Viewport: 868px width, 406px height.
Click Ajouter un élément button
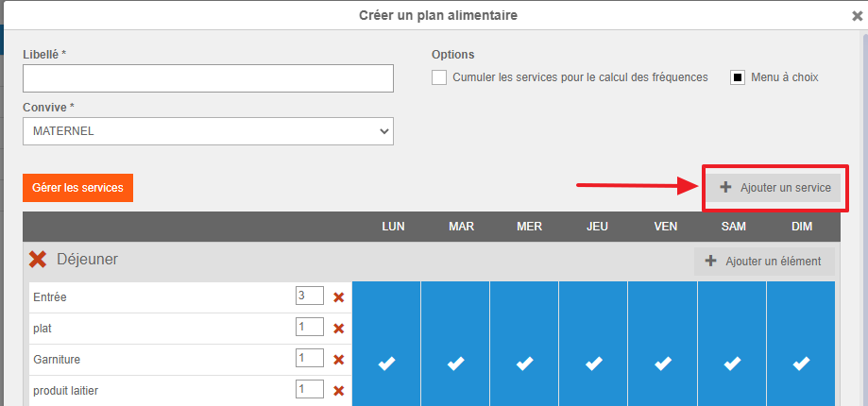click(763, 262)
